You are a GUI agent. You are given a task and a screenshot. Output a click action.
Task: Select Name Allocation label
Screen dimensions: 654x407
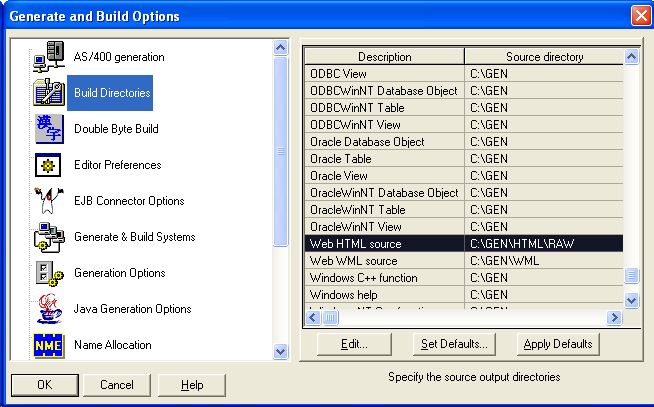pos(113,345)
